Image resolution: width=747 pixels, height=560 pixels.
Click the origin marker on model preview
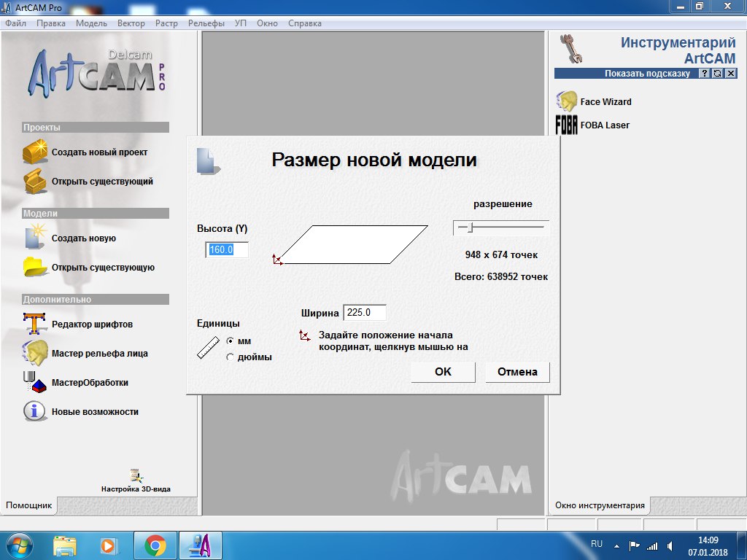tap(277, 260)
